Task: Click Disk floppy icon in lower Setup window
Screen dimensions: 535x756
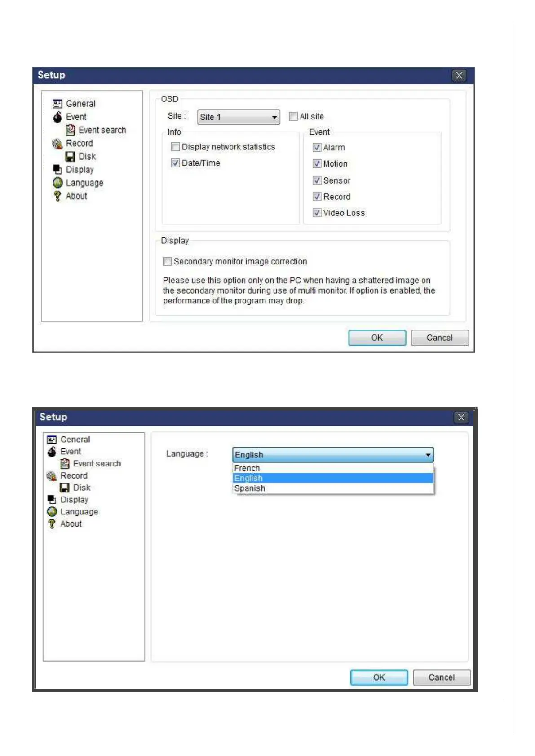Action: 65,488
